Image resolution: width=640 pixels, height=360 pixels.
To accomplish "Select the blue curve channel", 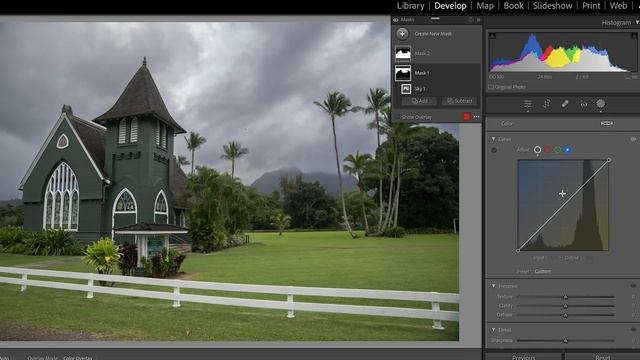I will pos(567,150).
